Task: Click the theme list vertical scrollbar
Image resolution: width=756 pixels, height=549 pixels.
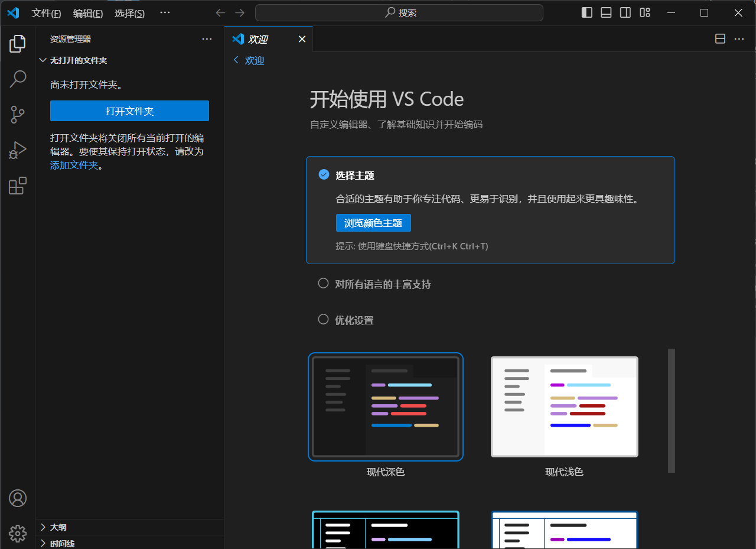Action: coord(672,411)
